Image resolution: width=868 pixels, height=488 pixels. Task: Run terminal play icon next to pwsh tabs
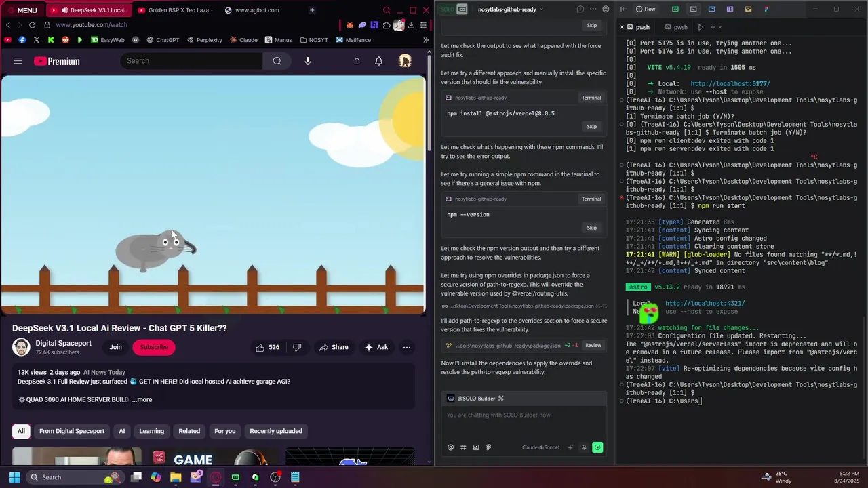[x=701, y=27]
